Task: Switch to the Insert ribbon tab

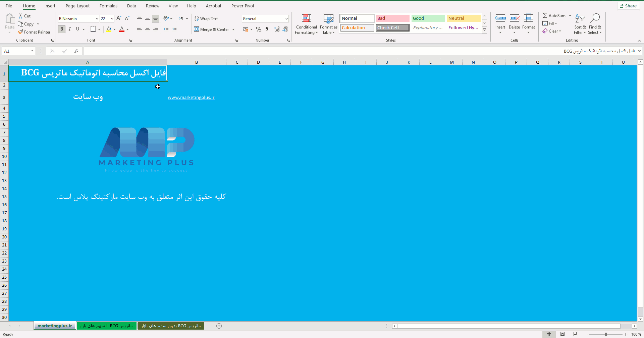Action: 50,6
